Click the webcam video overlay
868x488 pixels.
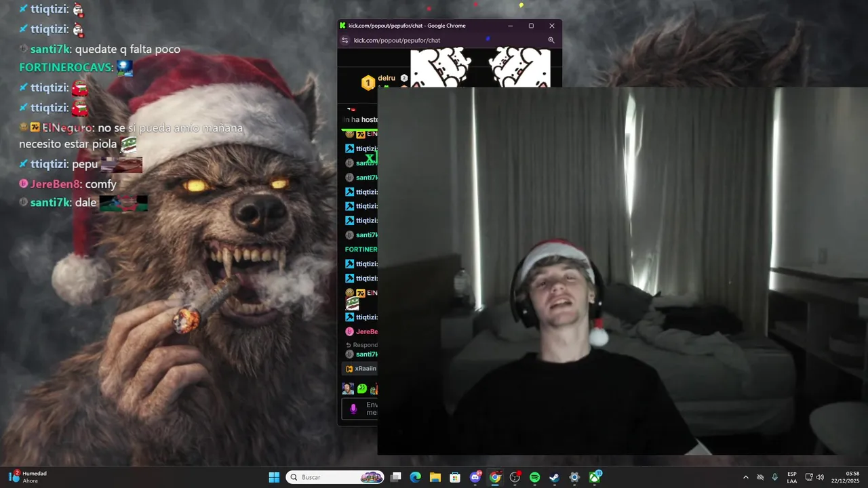tap(623, 271)
